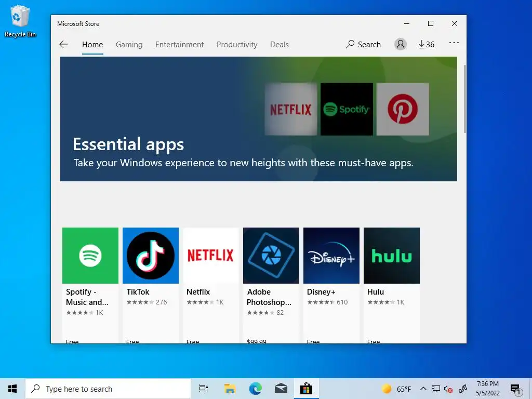Open the user account profile icon
532x399 pixels.
(401, 44)
